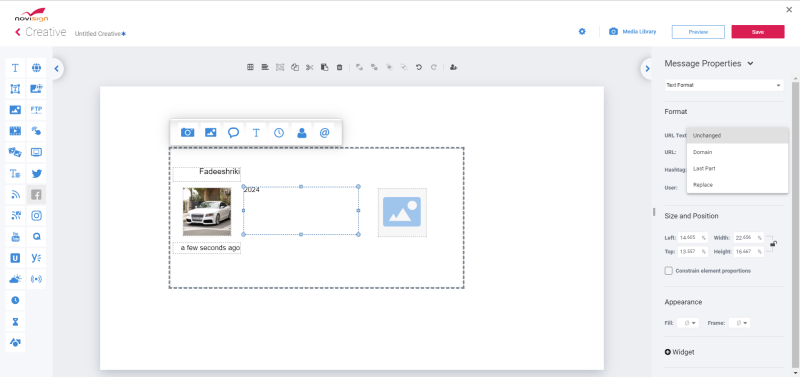Edit the Width value field

[x=748, y=238]
